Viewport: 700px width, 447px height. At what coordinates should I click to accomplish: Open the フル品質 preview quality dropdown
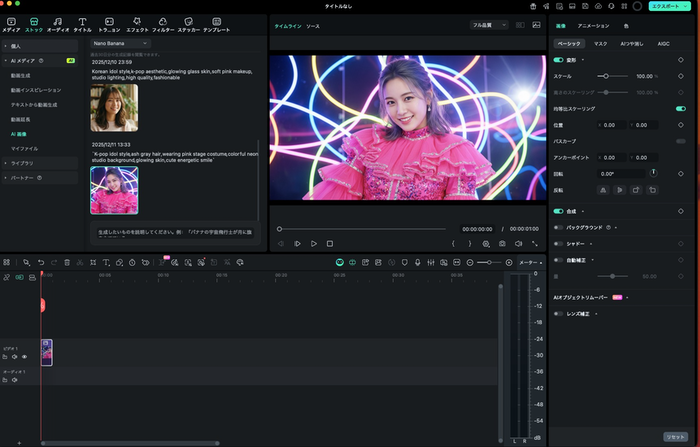pos(489,25)
